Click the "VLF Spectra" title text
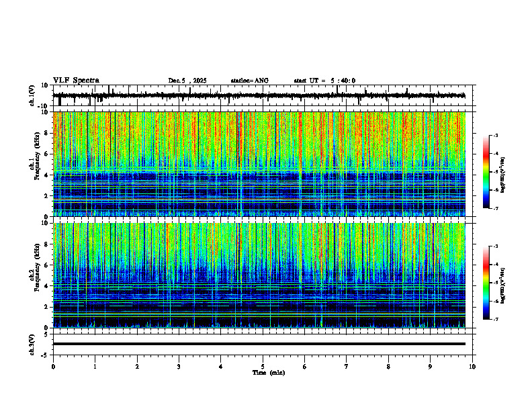 (76, 81)
